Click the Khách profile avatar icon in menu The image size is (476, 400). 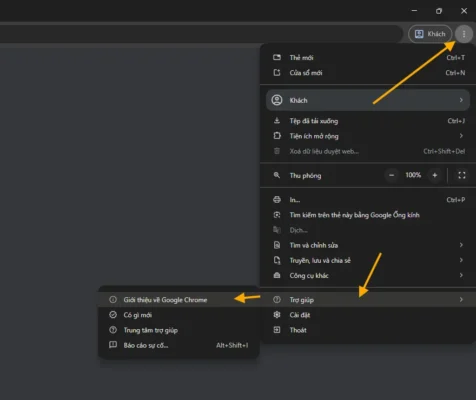point(277,100)
